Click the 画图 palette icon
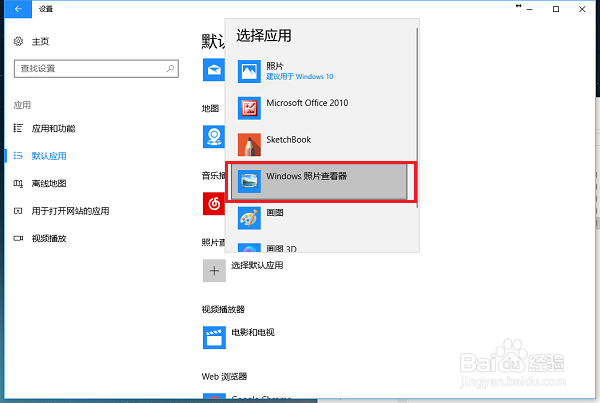This screenshot has width=600, height=403. pyautogui.click(x=249, y=218)
